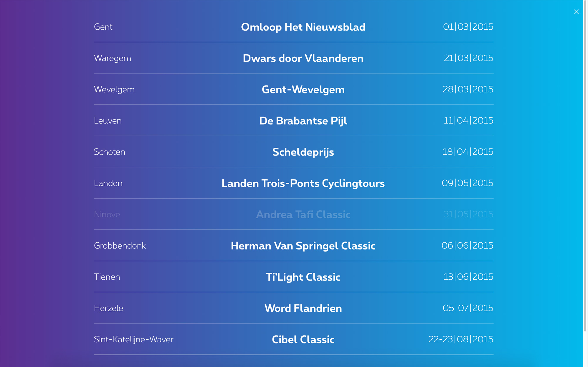Click the Herzele location label

tap(108, 308)
